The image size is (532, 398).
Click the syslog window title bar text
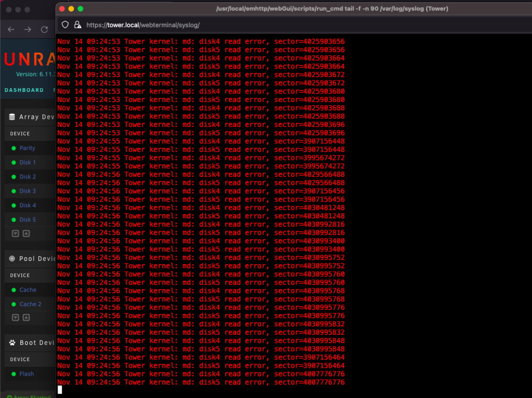pyautogui.click(x=332, y=9)
